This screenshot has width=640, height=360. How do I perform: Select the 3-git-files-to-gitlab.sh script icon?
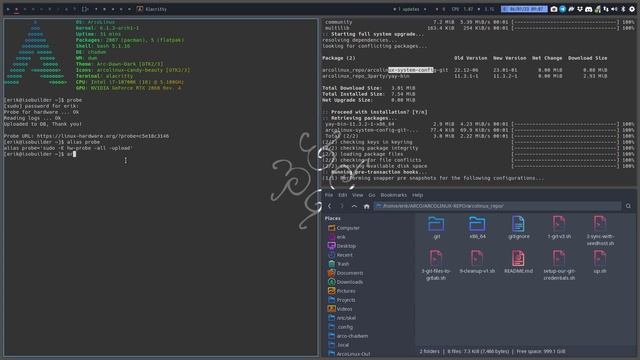point(436,258)
